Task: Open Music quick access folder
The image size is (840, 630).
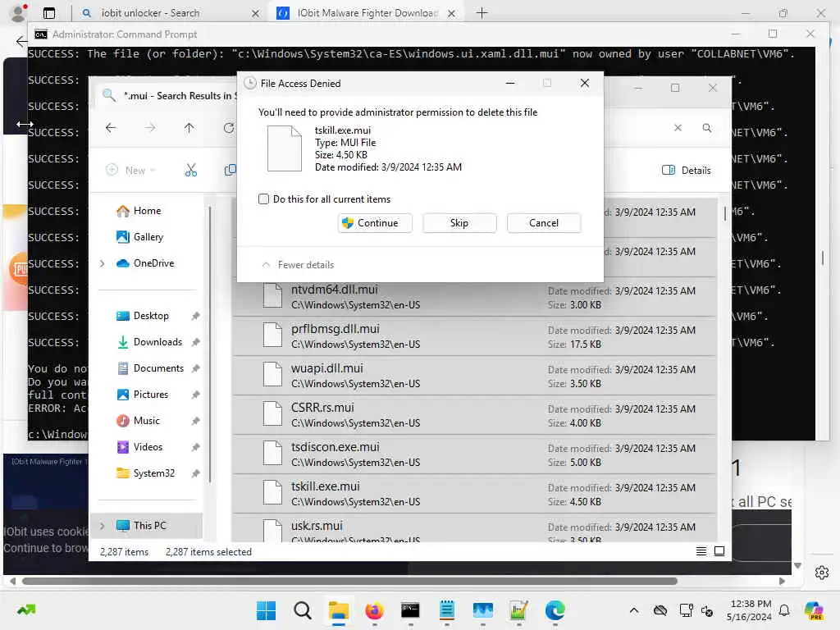Action: pyautogui.click(x=138, y=421)
